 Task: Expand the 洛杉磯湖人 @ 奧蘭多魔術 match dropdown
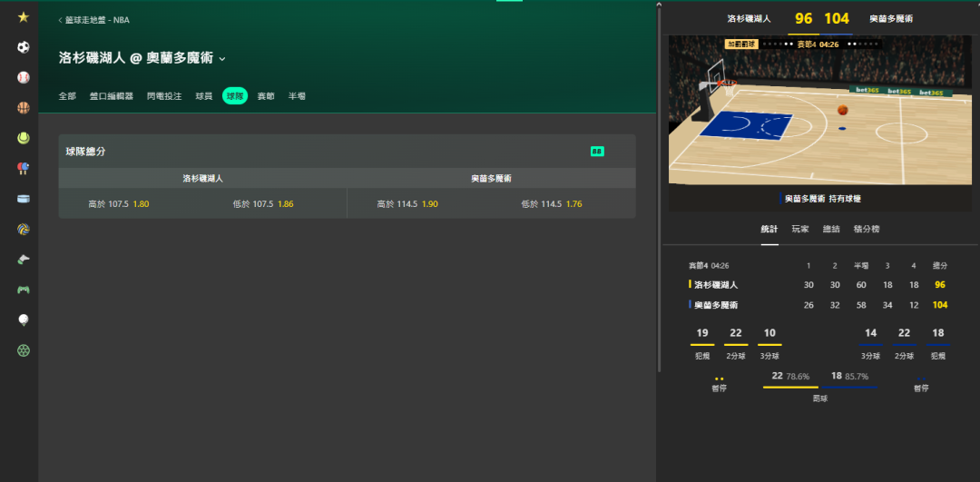point(222,59)
